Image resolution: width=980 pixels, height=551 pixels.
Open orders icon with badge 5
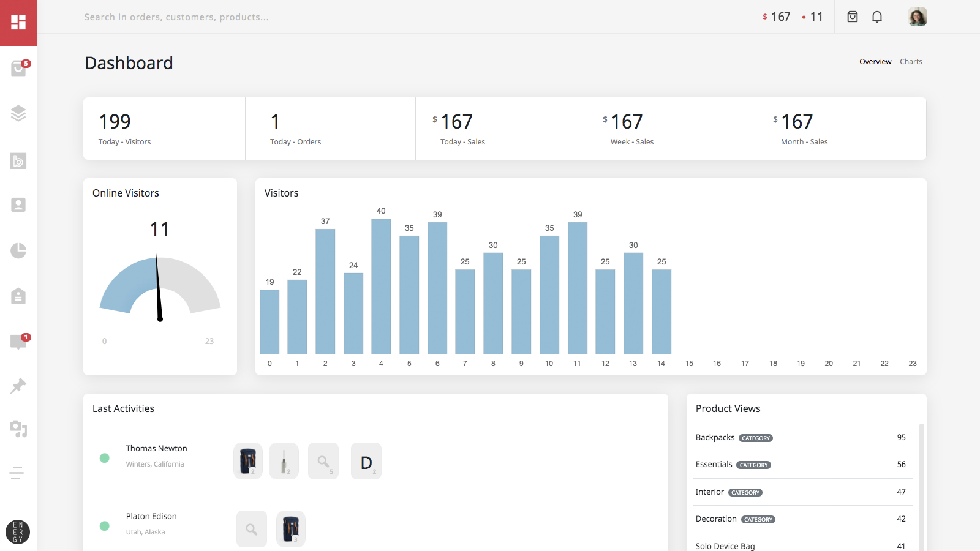(19, 67)
